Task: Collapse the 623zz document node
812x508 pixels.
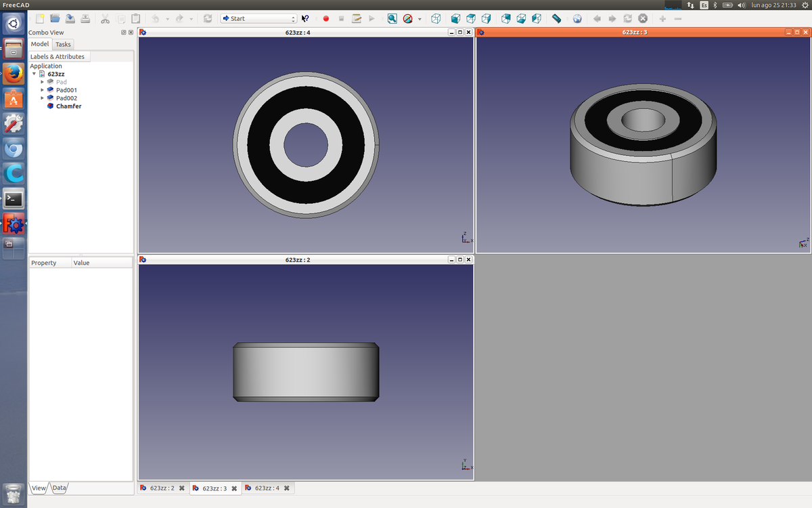Action: click(x=35, y=74)
